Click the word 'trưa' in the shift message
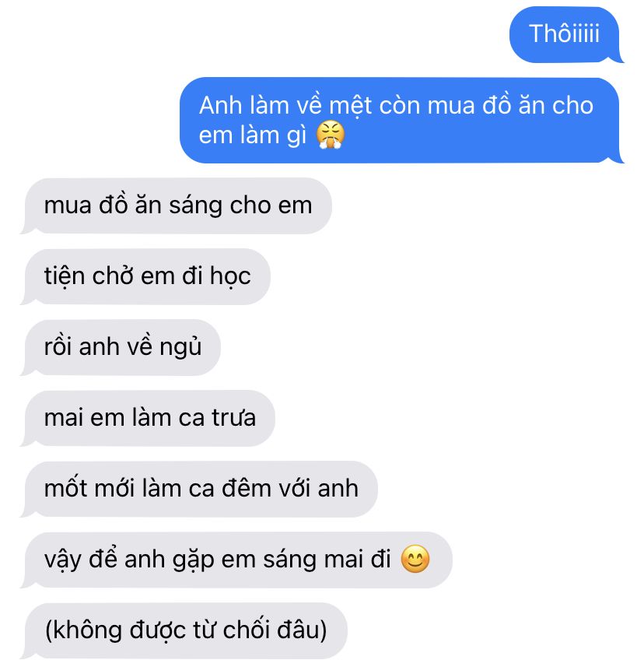The image size is (644, 667). pos(234,417)
